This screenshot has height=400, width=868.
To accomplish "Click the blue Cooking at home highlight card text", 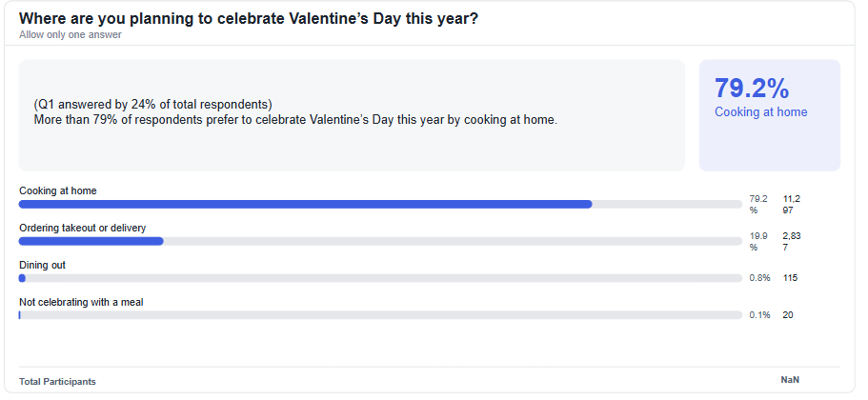I will pos(760,112).
